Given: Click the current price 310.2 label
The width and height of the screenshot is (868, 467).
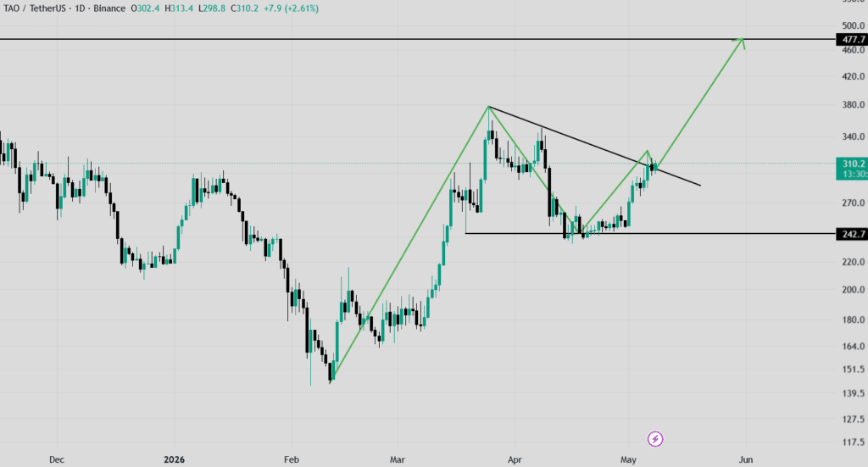Looking at the screenshot, I should click(853, 164).
